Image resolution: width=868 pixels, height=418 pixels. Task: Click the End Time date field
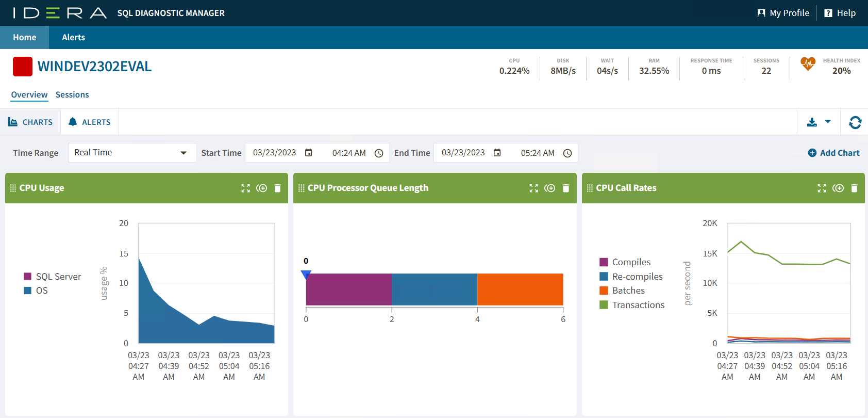tap(463, 153)
